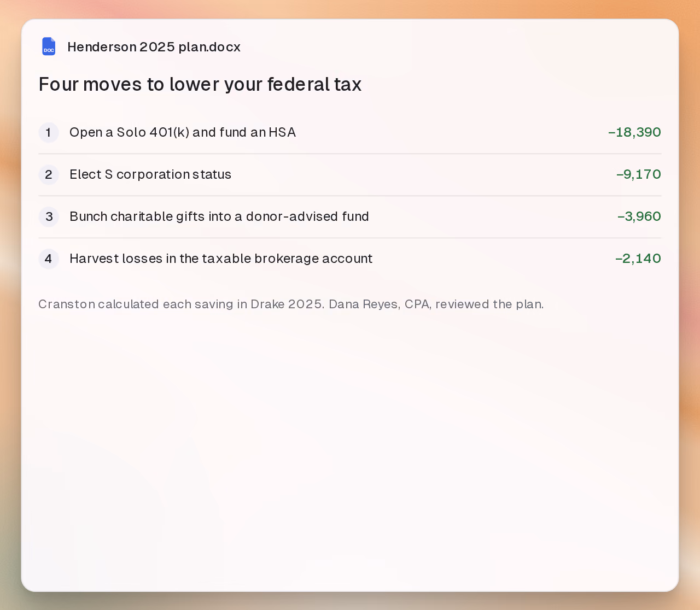This screenshot has width=700, height=610.
Task: Click the −3,960 savings value
Action: pos(639,216)
